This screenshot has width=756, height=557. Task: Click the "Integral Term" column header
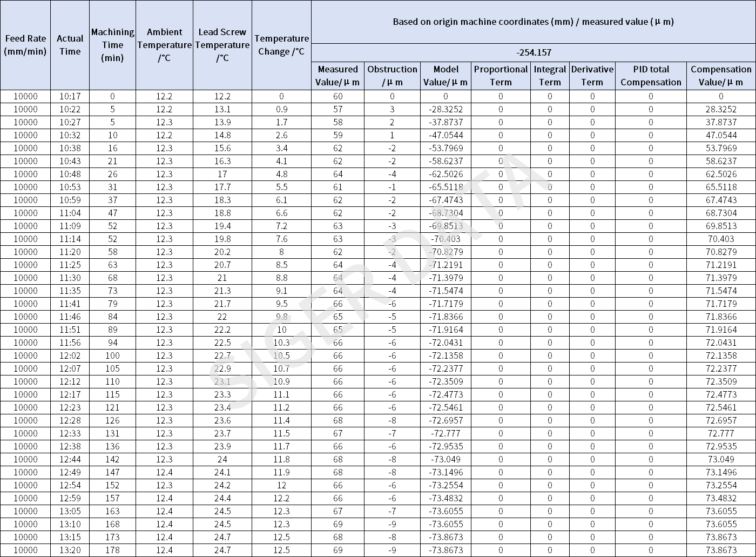[x=550, y=76]
